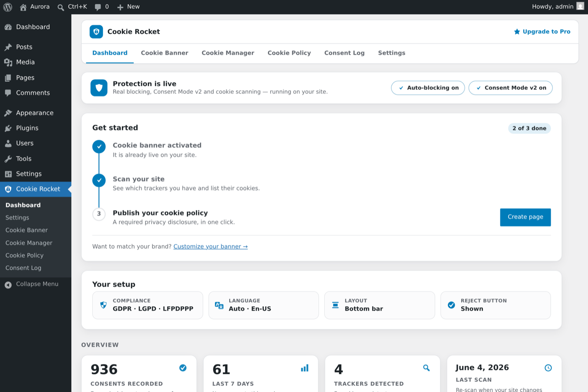Click the Collapse Menu arrow icon
The height and width of the screenshot is (392, 588).
point(8,285)
